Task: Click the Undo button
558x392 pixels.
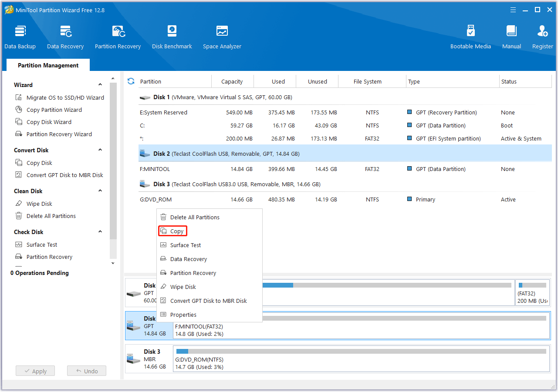Action: point(86,371)
